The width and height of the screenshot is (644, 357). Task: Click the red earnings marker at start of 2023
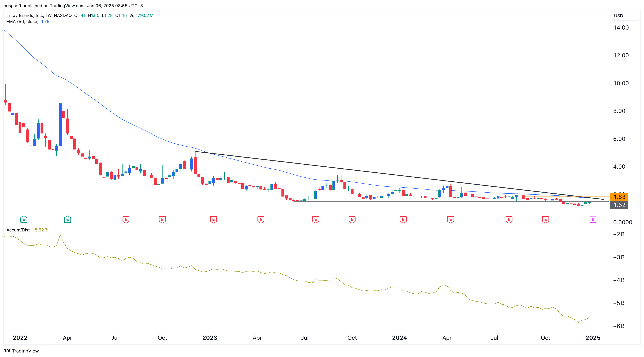click(x=214, y=220)
